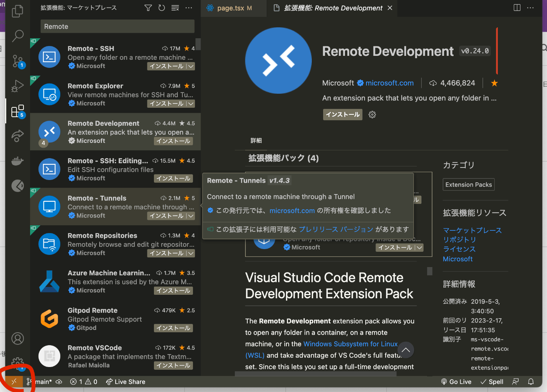
Task: Click the sync changes icon in status bar
Action: [x=59, y=382]
